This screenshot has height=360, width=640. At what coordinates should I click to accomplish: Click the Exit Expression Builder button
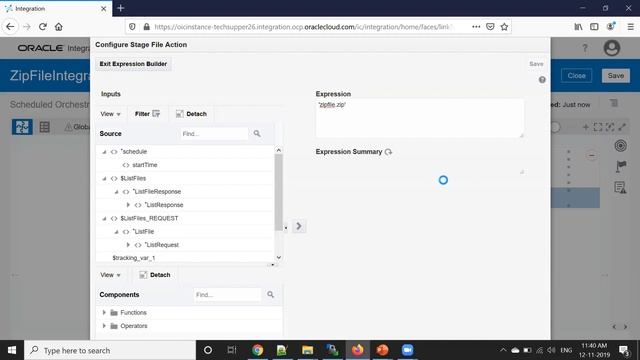133,64
